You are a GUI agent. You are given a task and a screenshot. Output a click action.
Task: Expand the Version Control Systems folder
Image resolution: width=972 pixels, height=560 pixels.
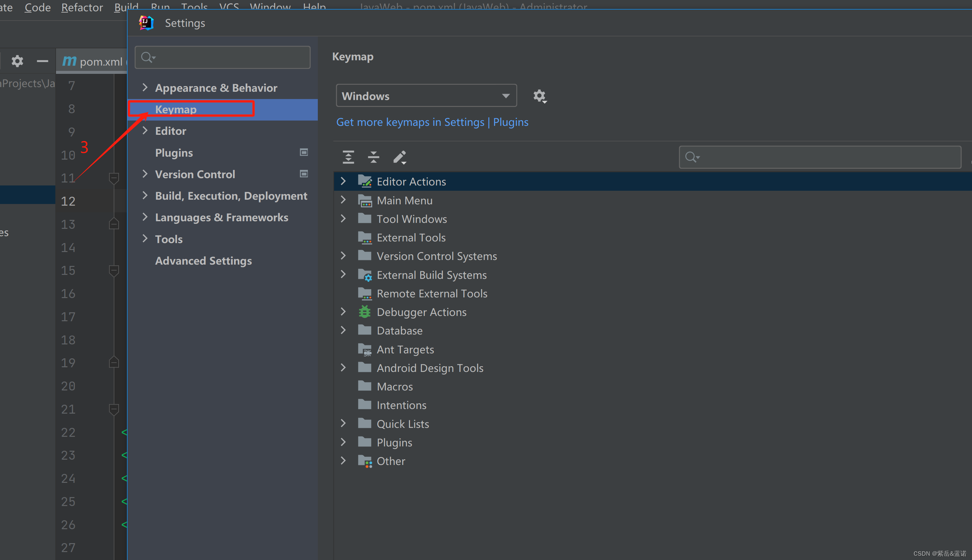(343, 256)
